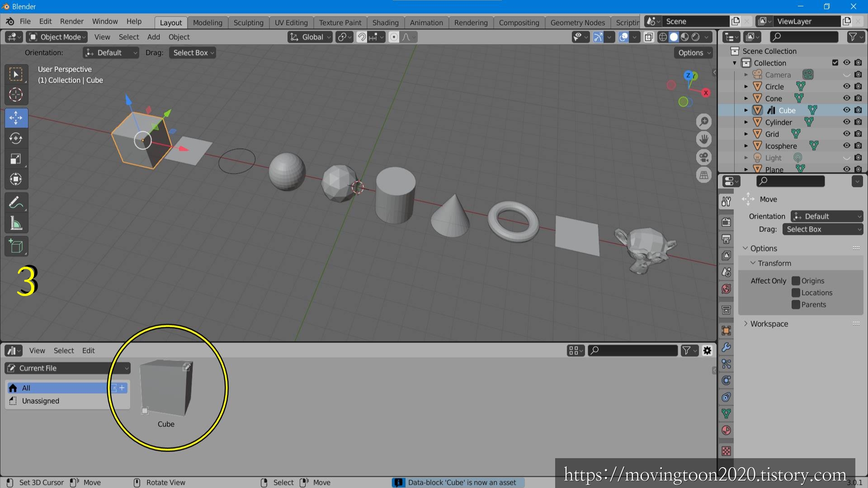Enable Affect Only Parents checkbox
Image resolution: width=868 pixels, height=488 pixels.
point(796,305)
